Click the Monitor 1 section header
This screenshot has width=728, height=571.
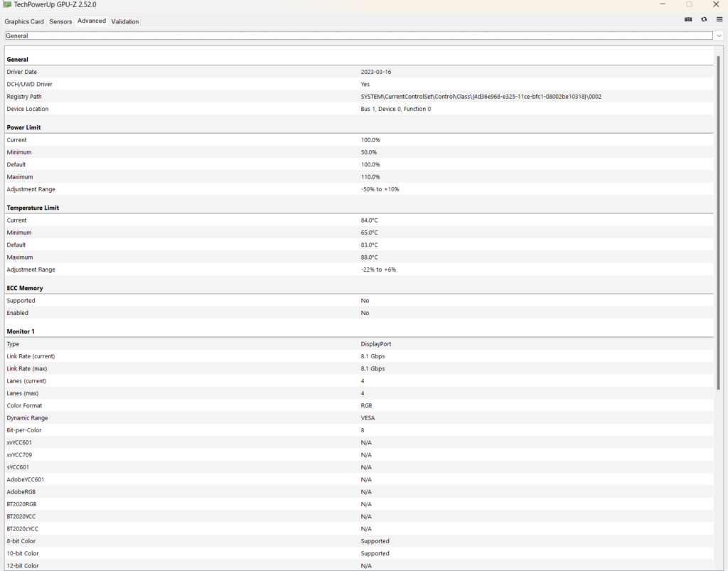point(21,331)
